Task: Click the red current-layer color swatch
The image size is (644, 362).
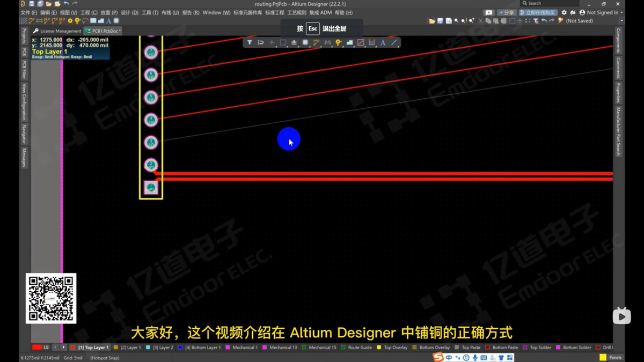Action: coord(36,348)
